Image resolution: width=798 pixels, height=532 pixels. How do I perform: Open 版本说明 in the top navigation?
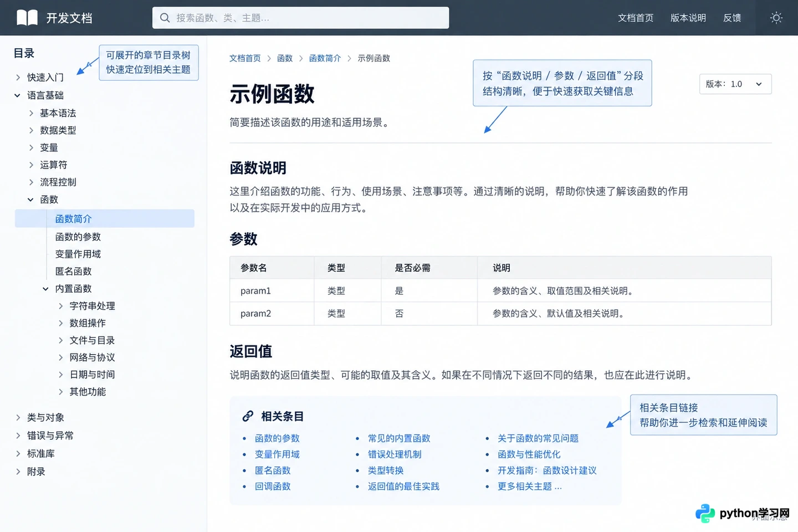[x=688, y=18]
